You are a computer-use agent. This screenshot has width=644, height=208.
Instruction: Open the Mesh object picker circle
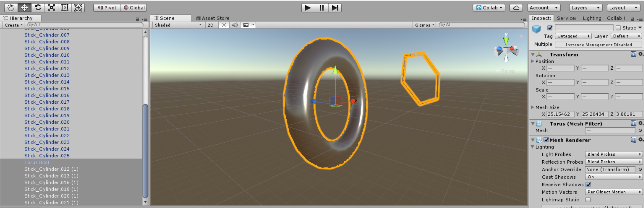(x=640, y=130)
